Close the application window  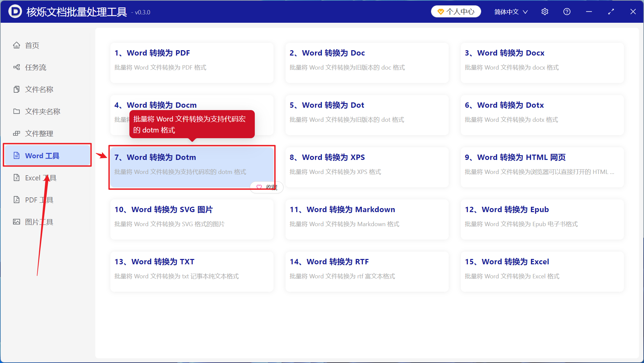[x=633, y=12]
